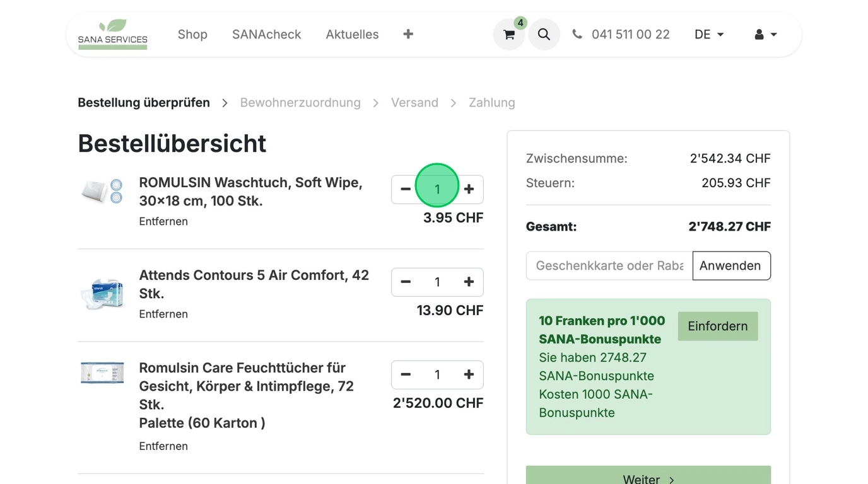Click Einfordern to redeem bonus points
This screenshot has width=868, height=484.
tap(718, 326)
